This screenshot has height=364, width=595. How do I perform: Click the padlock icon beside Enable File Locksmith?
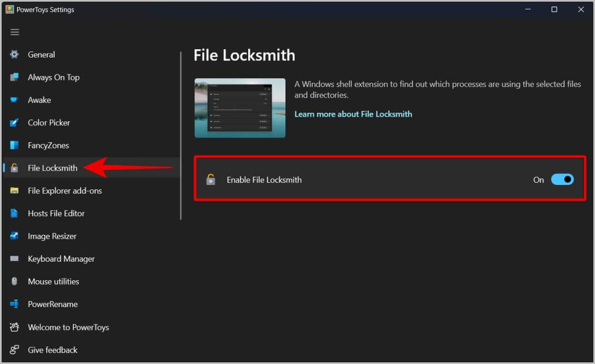[211, 180]
